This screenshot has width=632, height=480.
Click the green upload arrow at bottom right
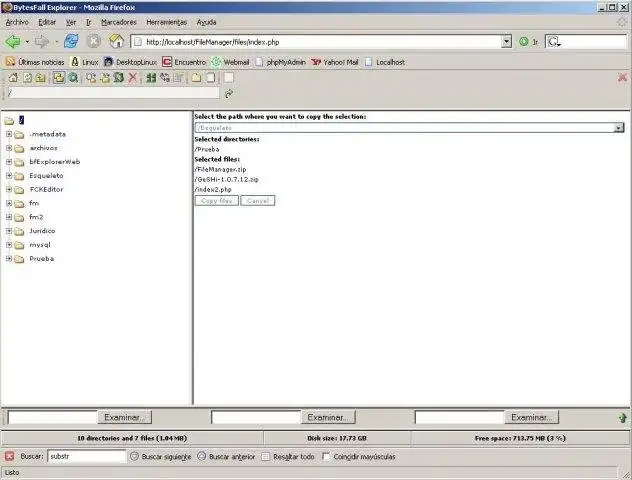click(622, 418)
